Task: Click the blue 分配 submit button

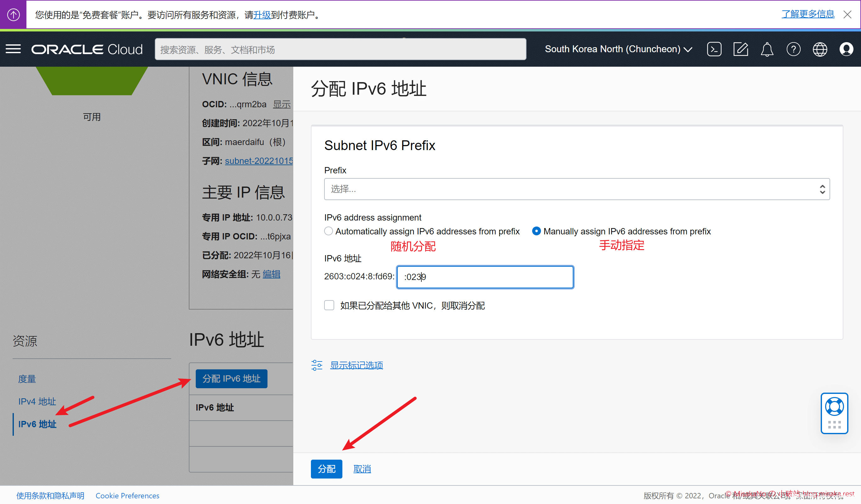Action: pos(326,469)
